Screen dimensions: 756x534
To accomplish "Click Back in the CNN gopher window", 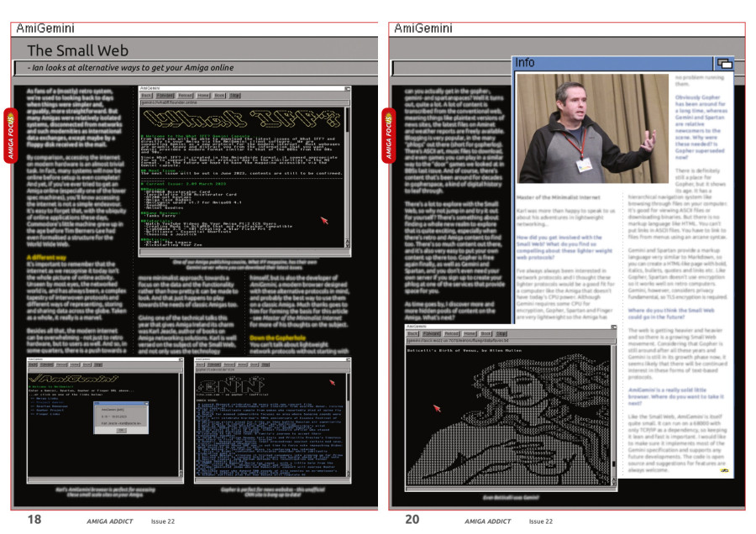I will (200, 364).
